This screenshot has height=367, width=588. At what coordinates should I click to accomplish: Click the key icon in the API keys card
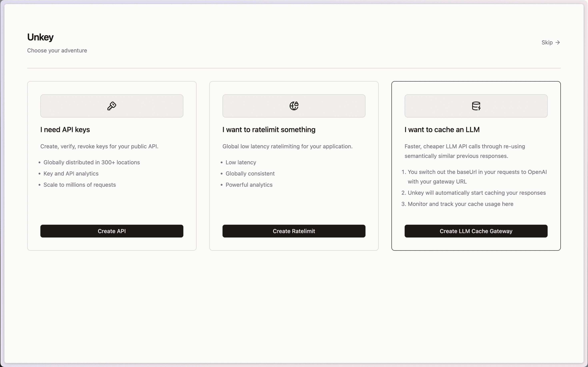click(x=112, y=106)
